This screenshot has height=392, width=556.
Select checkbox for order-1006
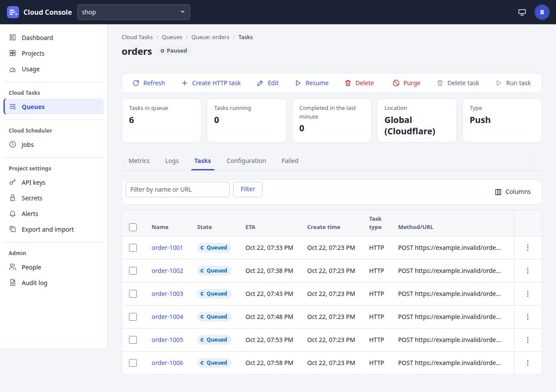[x=133, y=363]
